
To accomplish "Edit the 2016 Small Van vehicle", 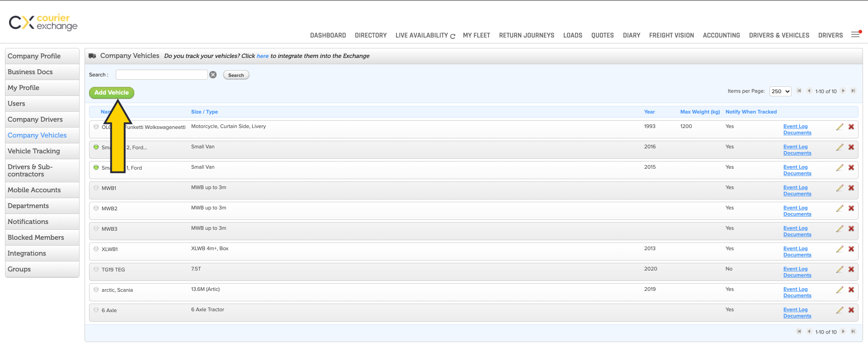I will coord(840,147).
